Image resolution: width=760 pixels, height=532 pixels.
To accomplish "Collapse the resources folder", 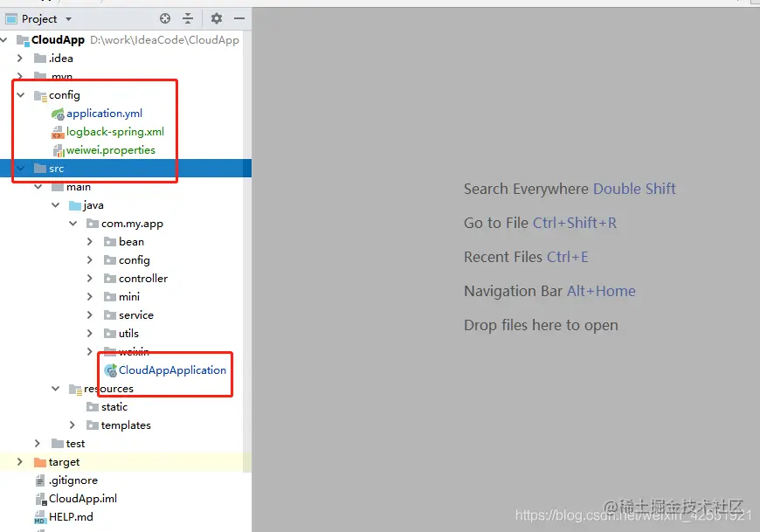I will [55, 389].
